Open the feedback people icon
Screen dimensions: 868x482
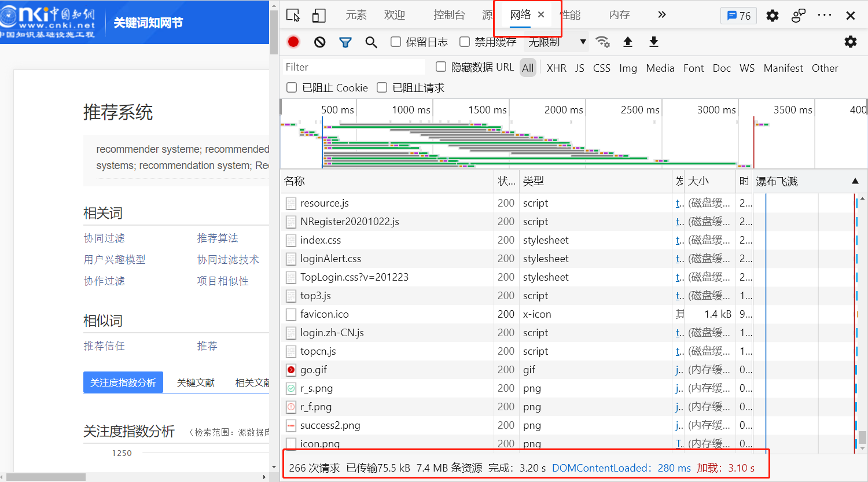coord(798,16)
